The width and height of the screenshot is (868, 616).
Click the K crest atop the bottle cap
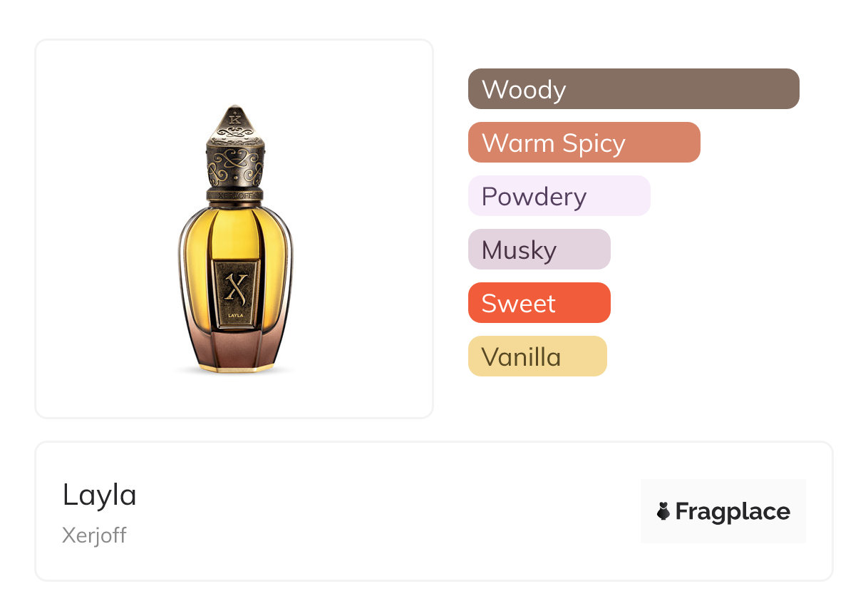(234, 120)
